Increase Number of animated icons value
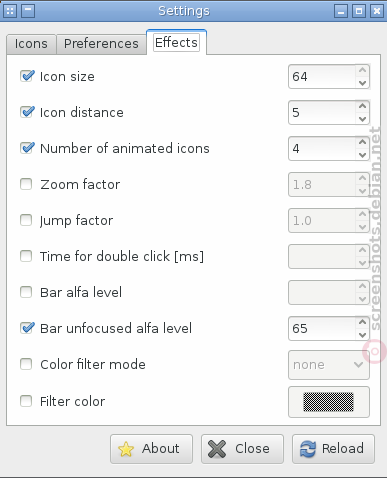Image resolution: width=387 pixels, height=478 pixels. 362,142
